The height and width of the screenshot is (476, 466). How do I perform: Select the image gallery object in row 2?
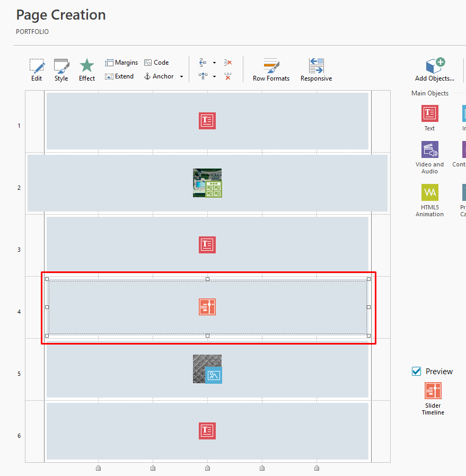tap(207, 183)
